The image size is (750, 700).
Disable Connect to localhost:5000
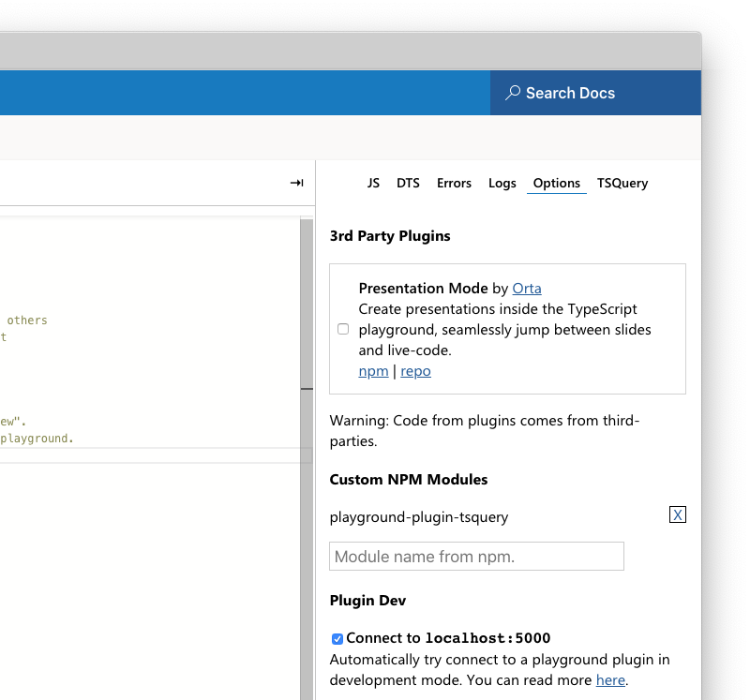click(x=337, y=638)
